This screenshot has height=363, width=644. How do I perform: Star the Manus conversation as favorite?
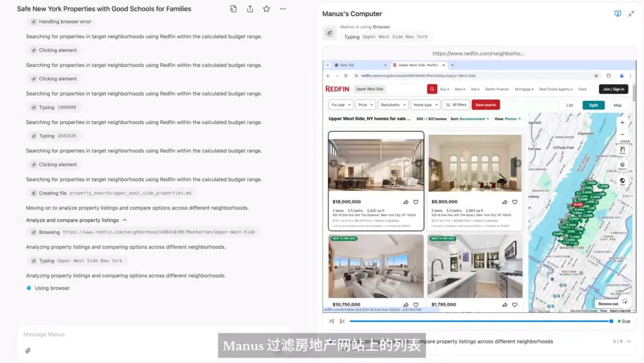[266, 8]
